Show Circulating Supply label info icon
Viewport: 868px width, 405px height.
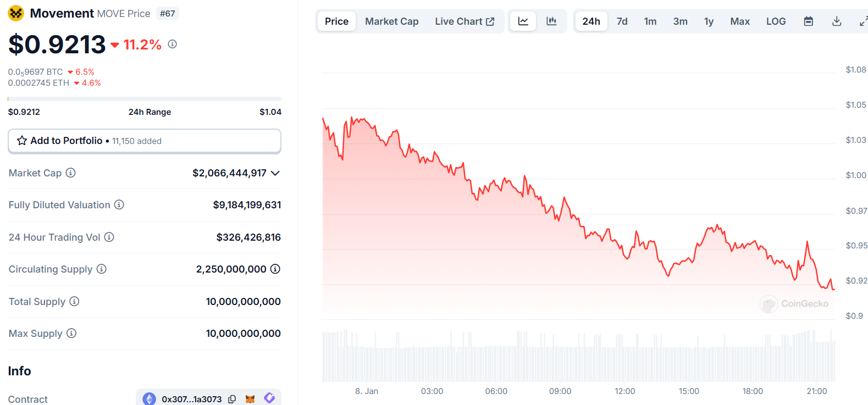tap(102, 269)
